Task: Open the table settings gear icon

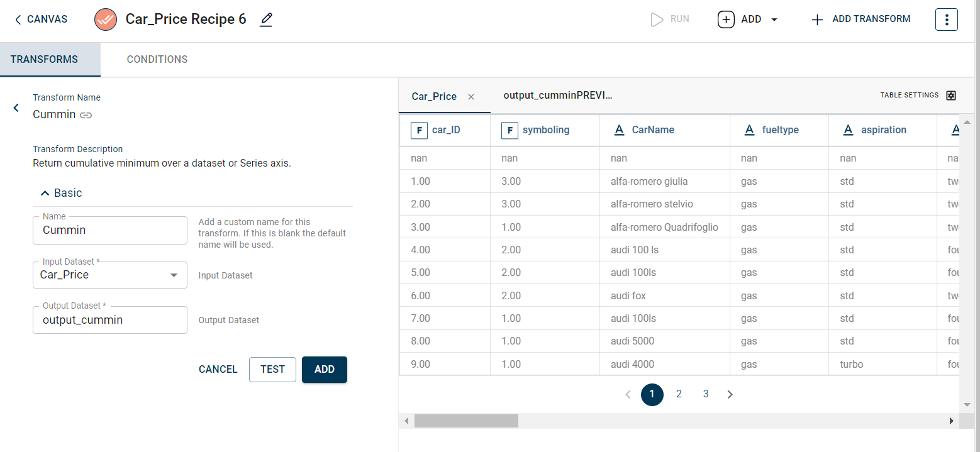Action: (x=951, y=96)
